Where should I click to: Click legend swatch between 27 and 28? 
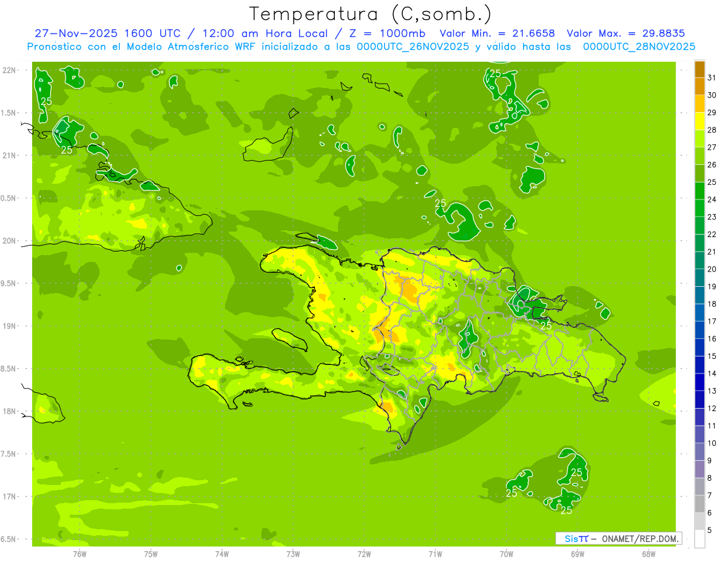click(x=700, y=138)
